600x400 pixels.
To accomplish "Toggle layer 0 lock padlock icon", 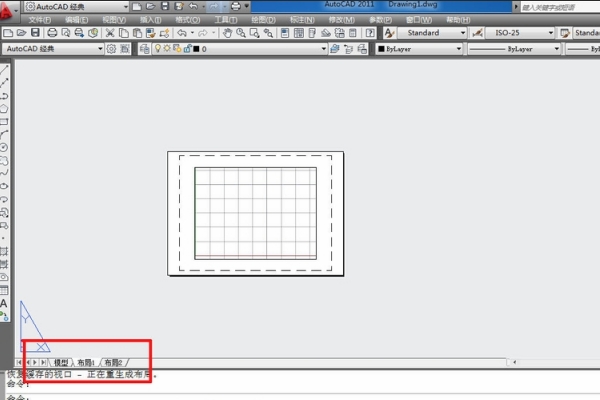I will coord(187,49).
